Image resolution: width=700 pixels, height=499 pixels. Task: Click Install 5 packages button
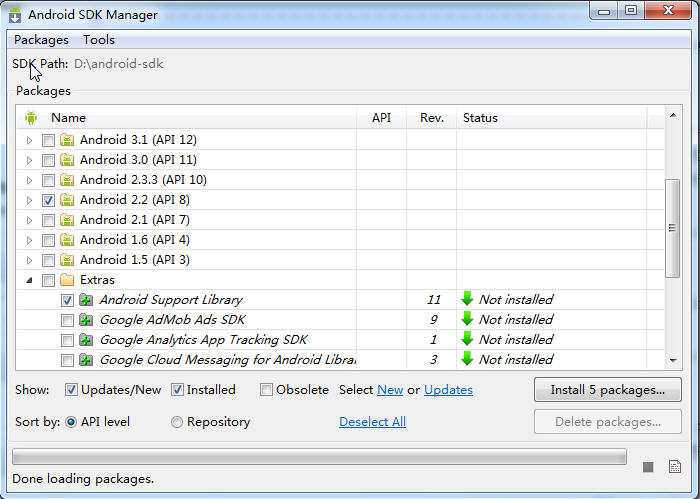(608, 390)
